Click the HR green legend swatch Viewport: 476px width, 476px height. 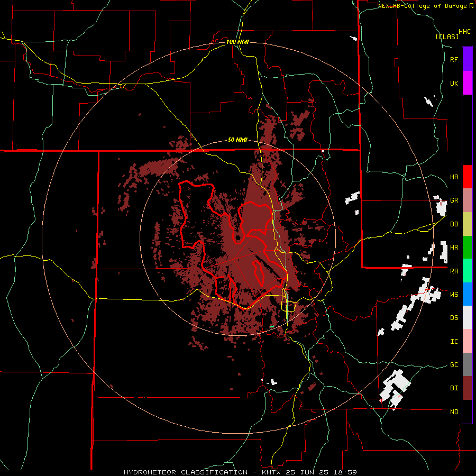(467, 248)
